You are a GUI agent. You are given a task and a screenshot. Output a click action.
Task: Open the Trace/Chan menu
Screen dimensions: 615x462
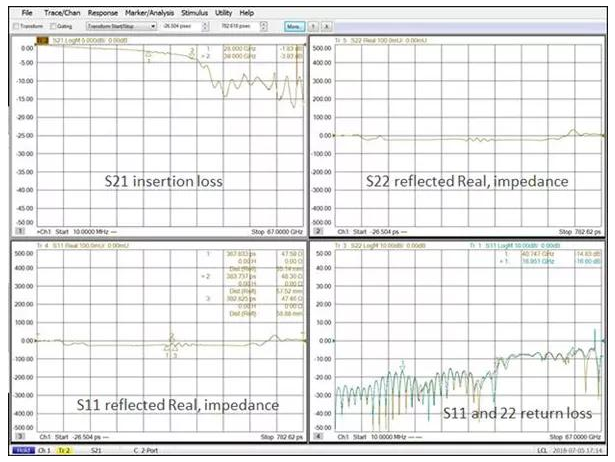click(62, 13)
